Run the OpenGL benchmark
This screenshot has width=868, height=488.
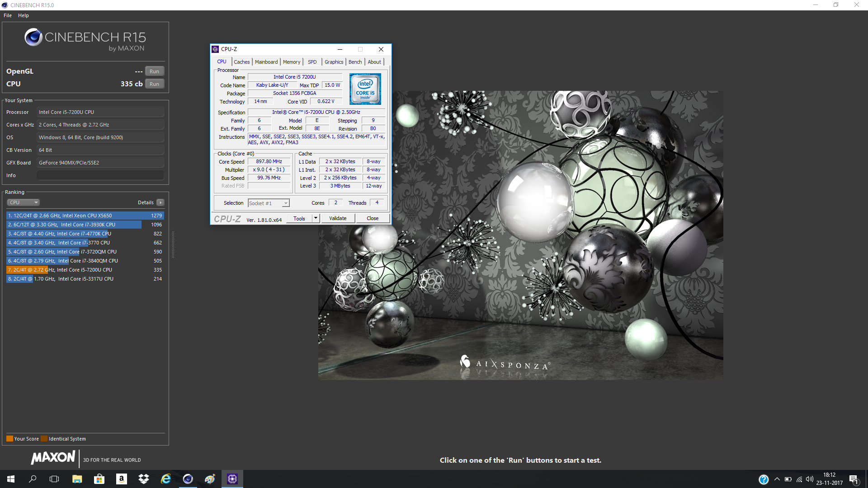coord(155,71)
